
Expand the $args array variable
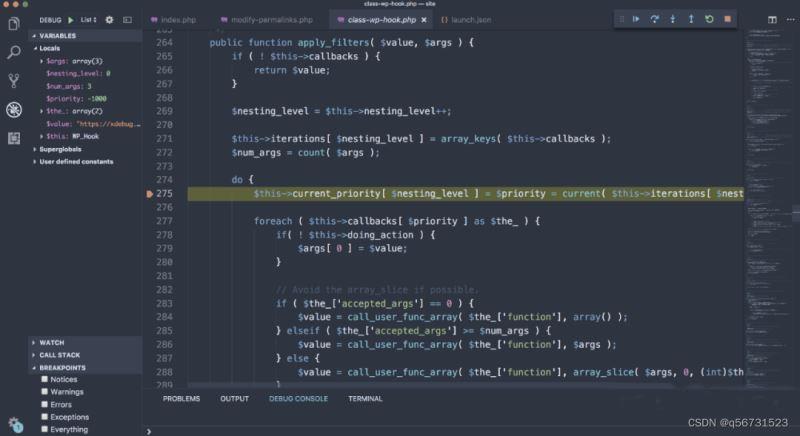pos(42,62)
